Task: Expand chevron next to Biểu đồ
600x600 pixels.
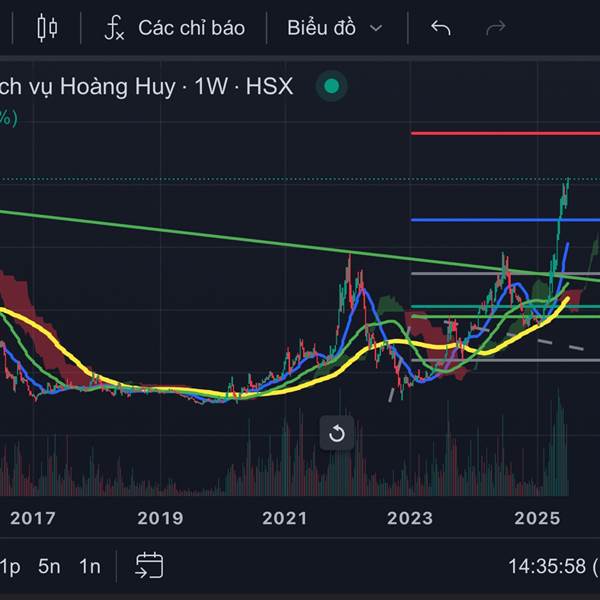Action: click(376, 28)
